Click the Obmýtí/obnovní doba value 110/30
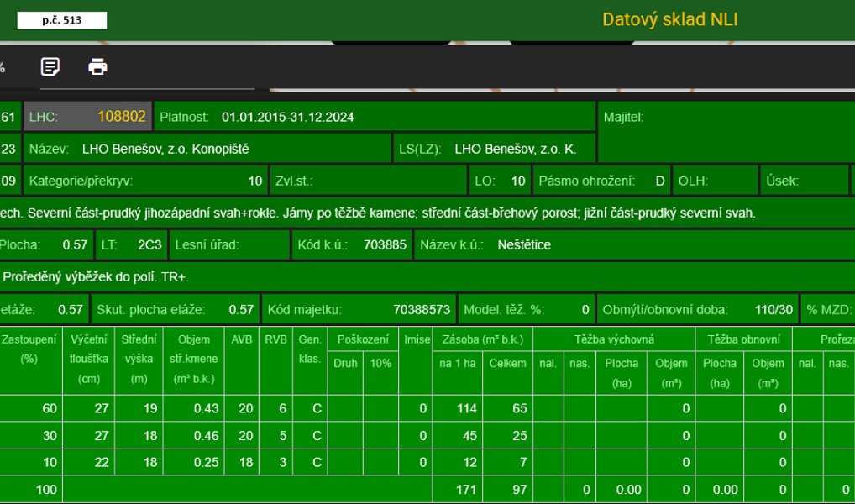Viewport: 855px width, 504px height. [x=774, y=310]
